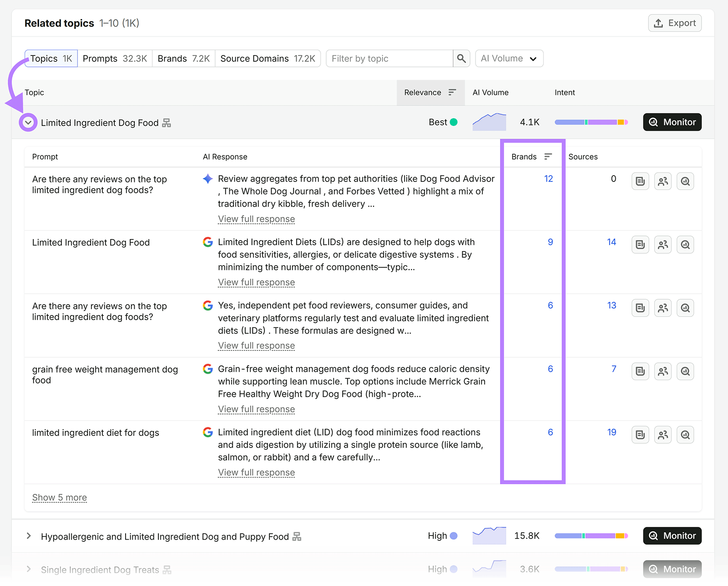Click audience icon in limited ingredient diet for dogs row
Screen dimensions: 728x586
pos(663,435)
